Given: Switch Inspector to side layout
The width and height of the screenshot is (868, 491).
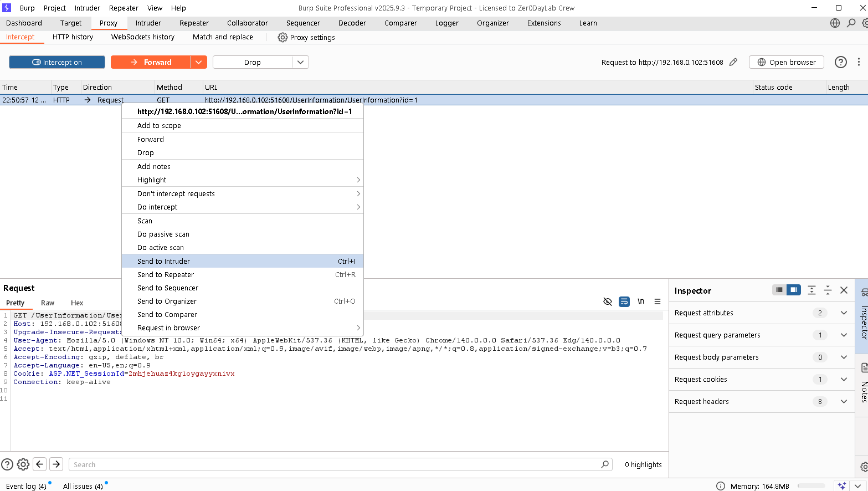Looking at the screenshot, I should 794,290.
